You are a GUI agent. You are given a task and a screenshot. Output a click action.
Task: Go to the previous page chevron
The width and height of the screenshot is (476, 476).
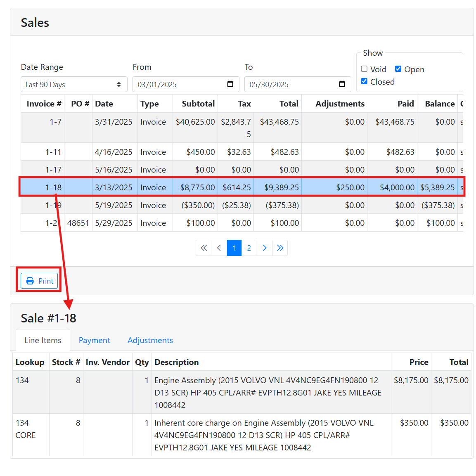click(x=219, y=248)
